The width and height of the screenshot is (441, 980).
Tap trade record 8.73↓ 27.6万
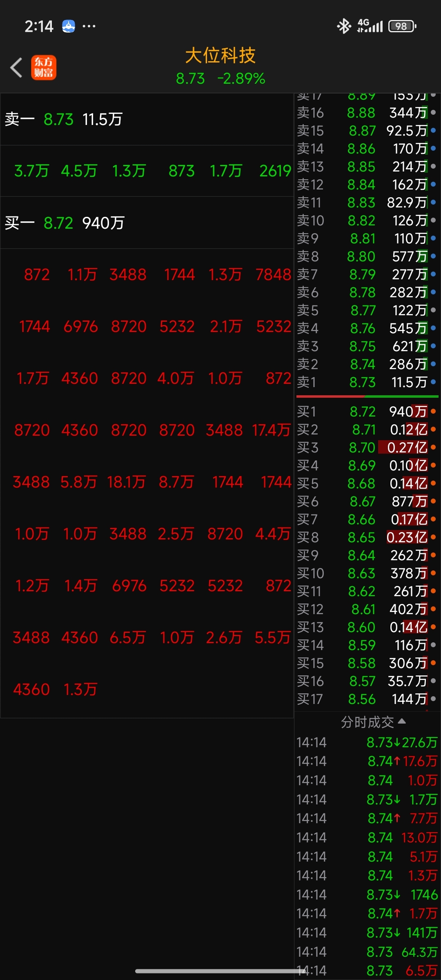point(367,742)
